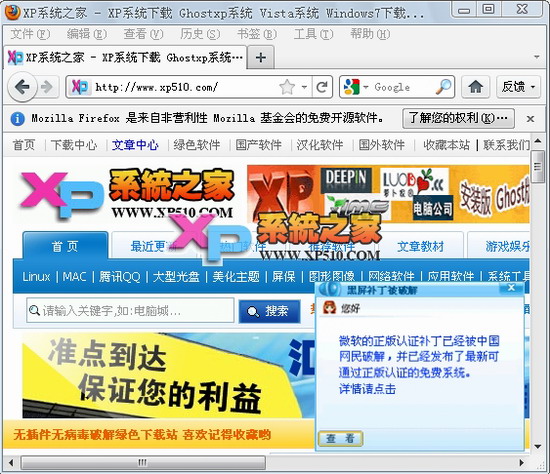Go back with the back arrow button

point(22,87)
